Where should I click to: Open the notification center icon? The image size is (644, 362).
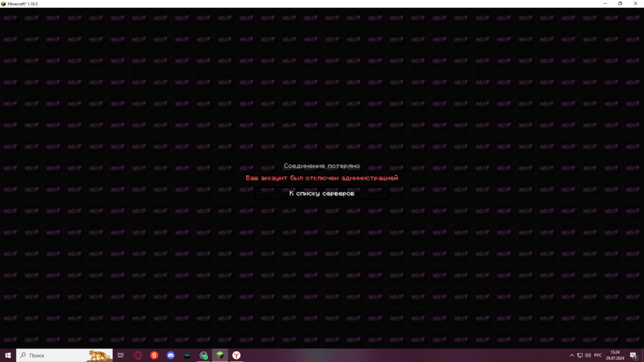pyautogui.click(x=634, y=356)
